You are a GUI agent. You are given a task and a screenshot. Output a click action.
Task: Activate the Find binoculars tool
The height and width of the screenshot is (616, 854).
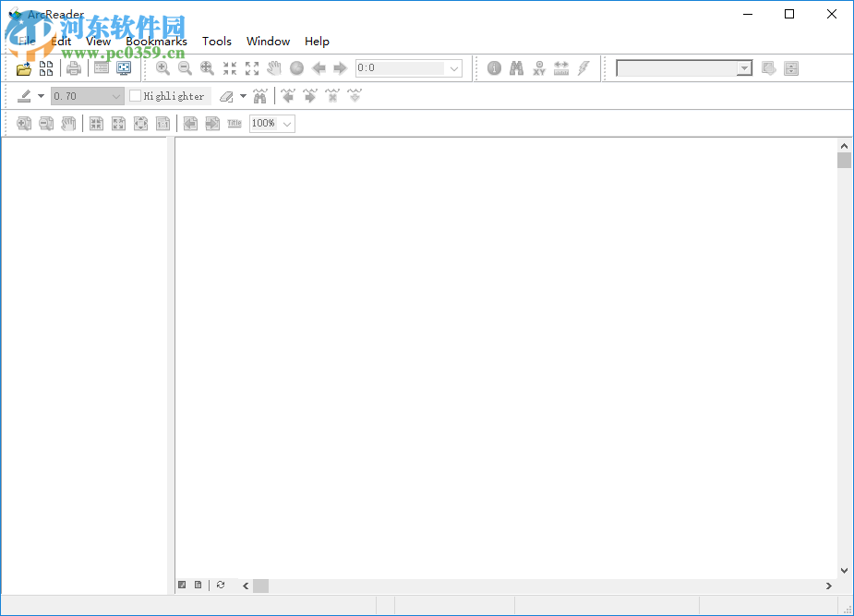pos(516,67)
